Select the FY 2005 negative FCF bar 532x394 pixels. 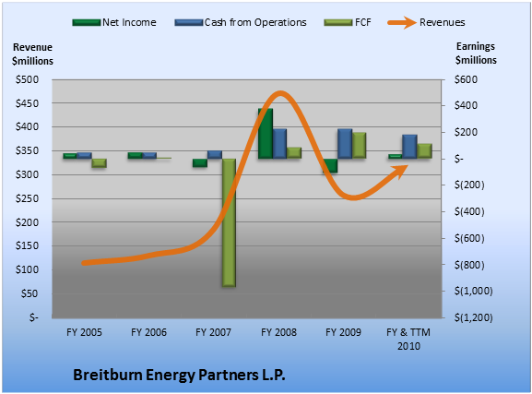pyautogui.click(x=100, y=163)
